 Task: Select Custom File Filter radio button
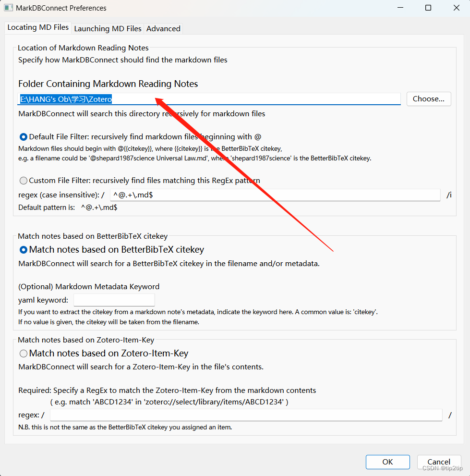[24, 181]
